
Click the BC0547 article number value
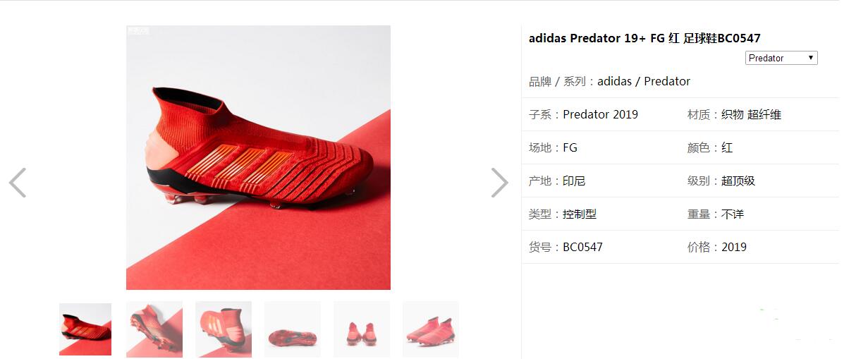[x=582, y=247]
